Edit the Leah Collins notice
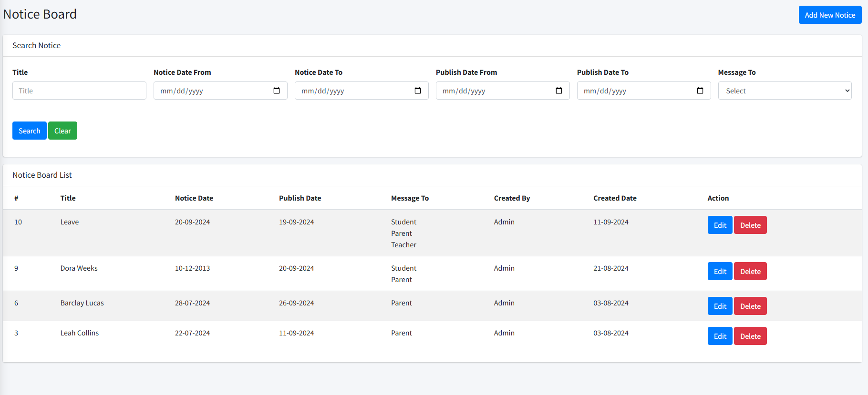 [x=720, y=336]
